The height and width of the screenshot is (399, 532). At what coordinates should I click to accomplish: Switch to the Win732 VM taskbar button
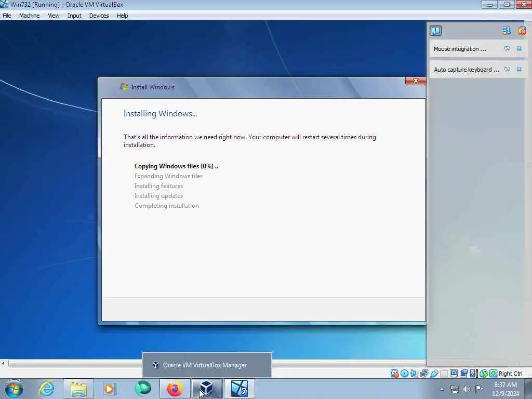point(240,389)
